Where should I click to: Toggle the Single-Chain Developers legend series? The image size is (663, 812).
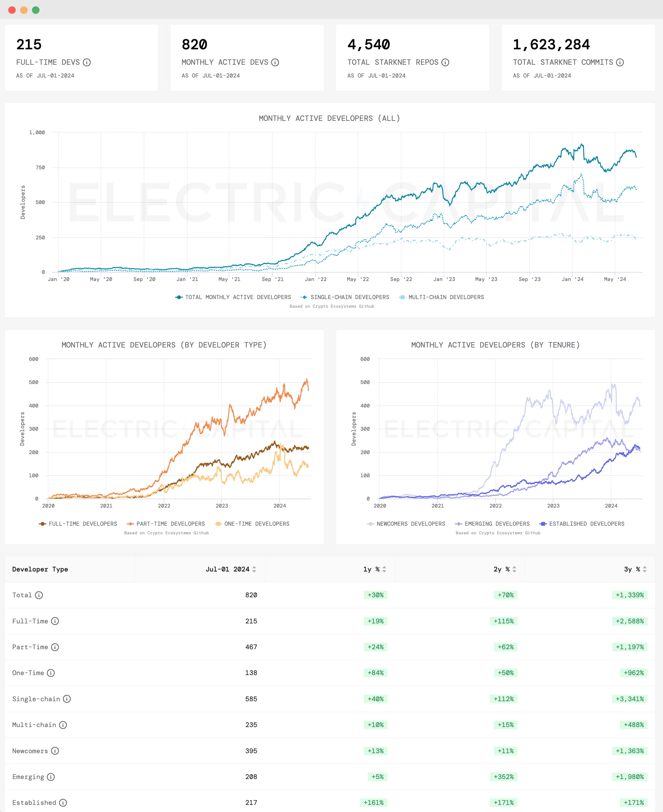[x=349, y=297]
